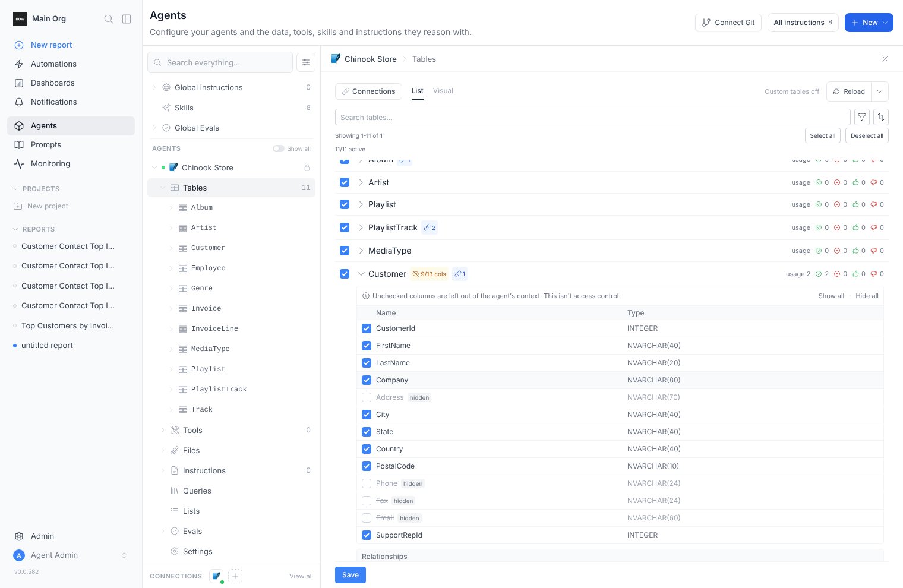Open the Reload dropdown arrow

880,91
